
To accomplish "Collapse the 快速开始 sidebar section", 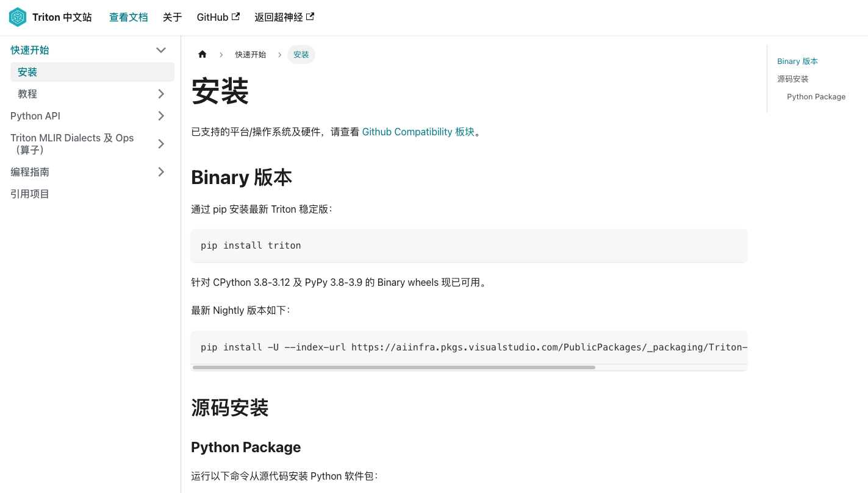I will tap(161, 50).
